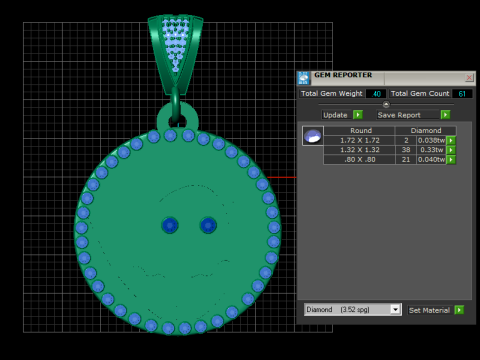Image resolution: width=480 pixels, height=360 pixels.
Task: Select the left dark blue center gem
Action: (170, 225)
